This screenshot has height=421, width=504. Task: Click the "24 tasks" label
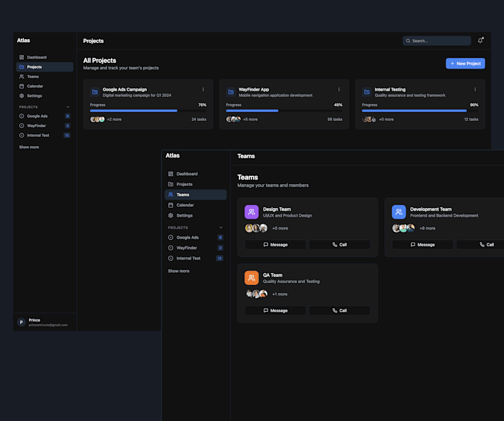pyautogui.click(x=199, y=119)
